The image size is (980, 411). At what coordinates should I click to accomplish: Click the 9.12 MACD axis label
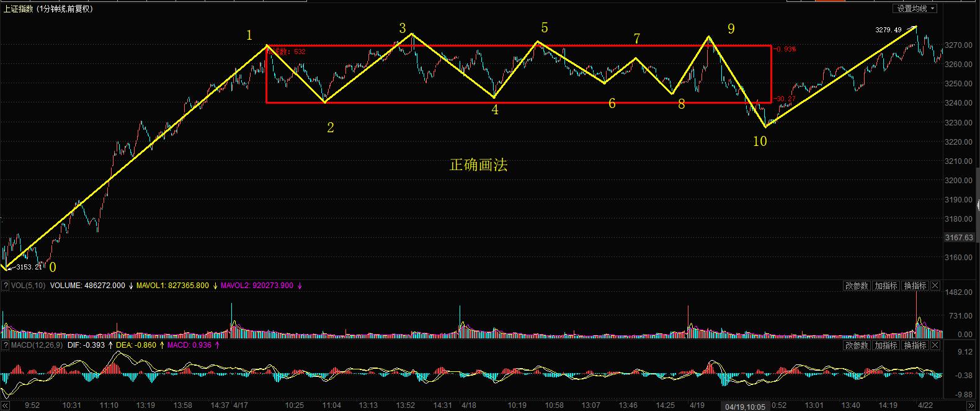tap(965, 352)
